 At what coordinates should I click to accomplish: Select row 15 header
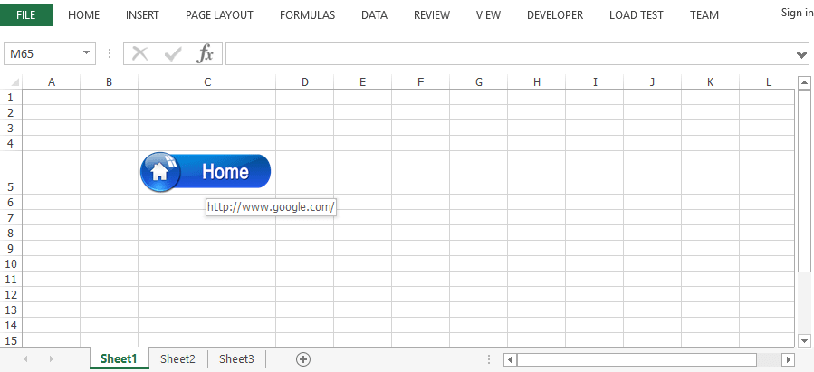tap(11, 340)
